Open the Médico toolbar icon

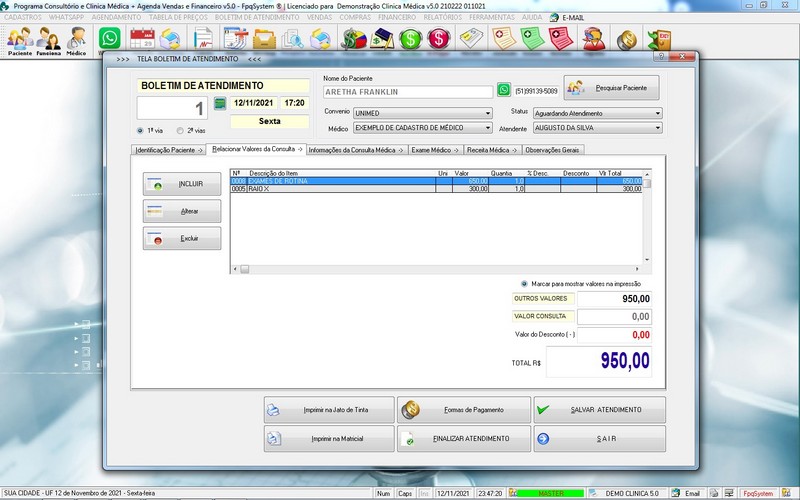point(76,41)
